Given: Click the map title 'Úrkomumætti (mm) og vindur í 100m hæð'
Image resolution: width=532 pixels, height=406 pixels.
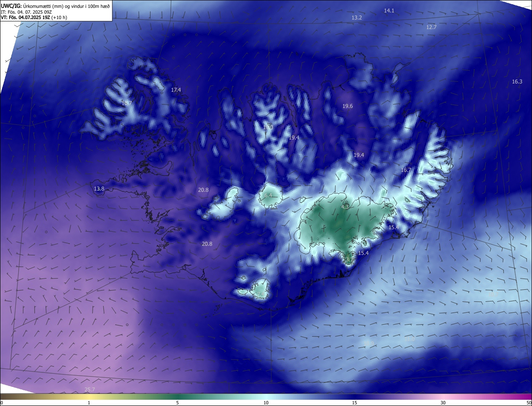Looking at the screenshot, I should (x=66, y=6).
